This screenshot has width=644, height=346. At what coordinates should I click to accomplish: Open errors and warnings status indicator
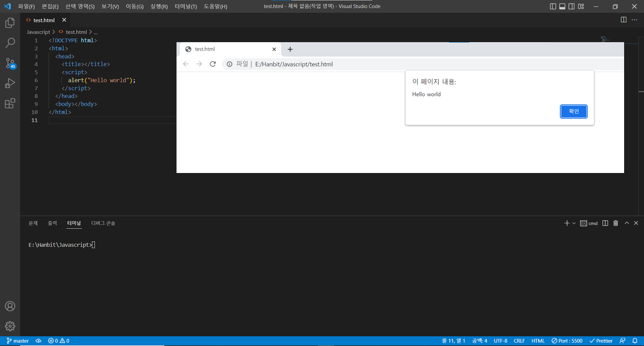[59, 341]
